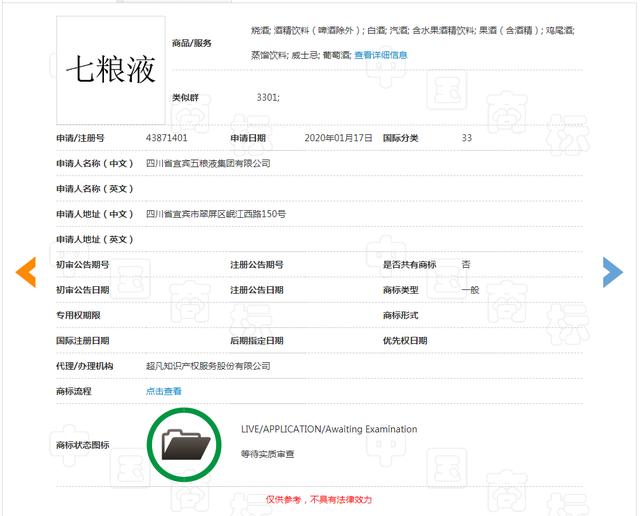Click the 申请人名称（中文） label
The width and height of the screenshot is (640, 516).
[x=95, y=163]
